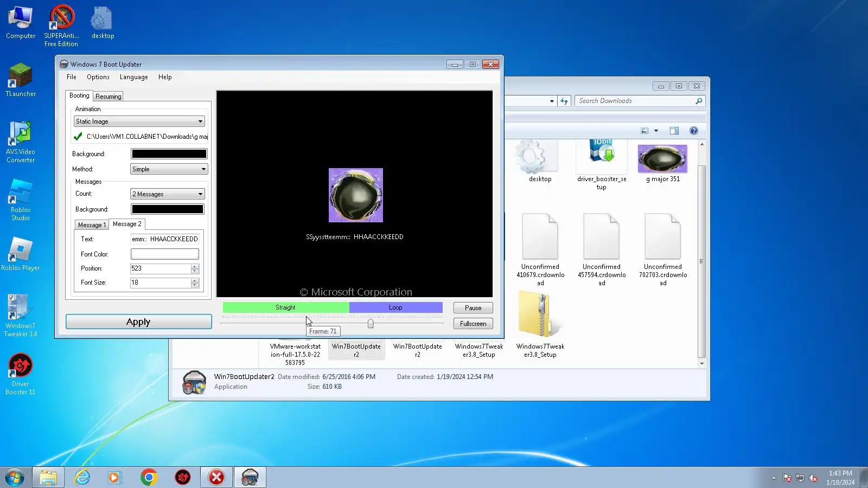
Task: Click the Loop animation segment bar
Action: pyautogui.click(x=395, y=307)
